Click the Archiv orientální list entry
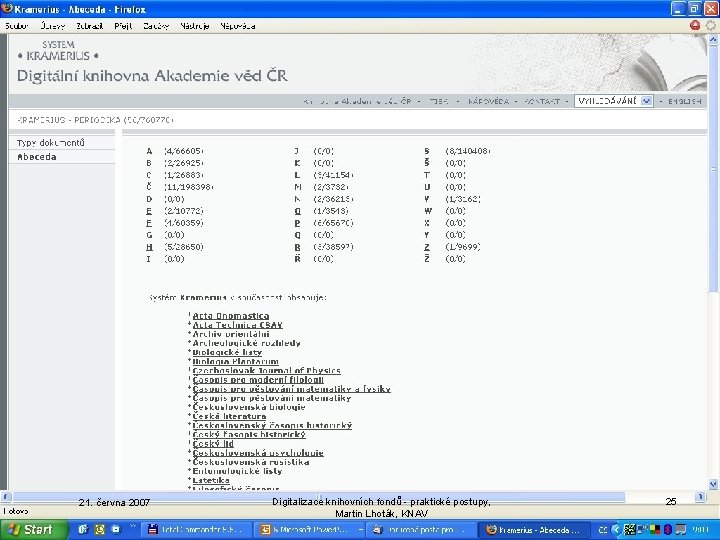720x540 pixels. coord(231,334)
